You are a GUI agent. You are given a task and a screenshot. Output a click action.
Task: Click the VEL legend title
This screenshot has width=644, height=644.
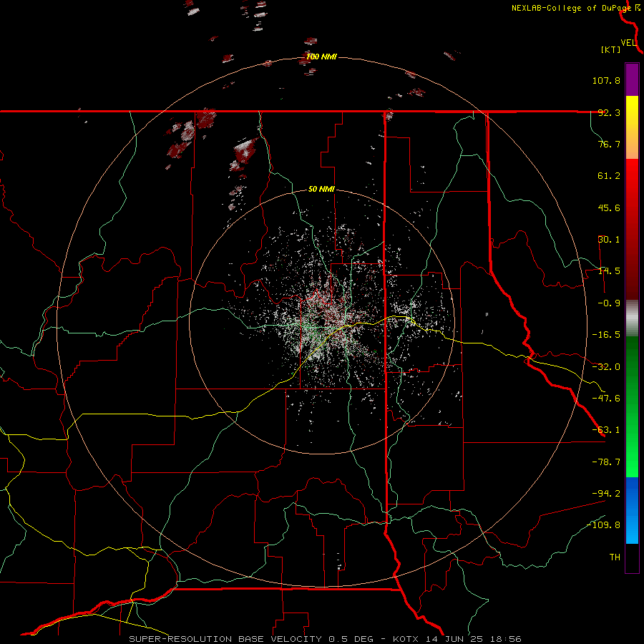tap(628, 43)
